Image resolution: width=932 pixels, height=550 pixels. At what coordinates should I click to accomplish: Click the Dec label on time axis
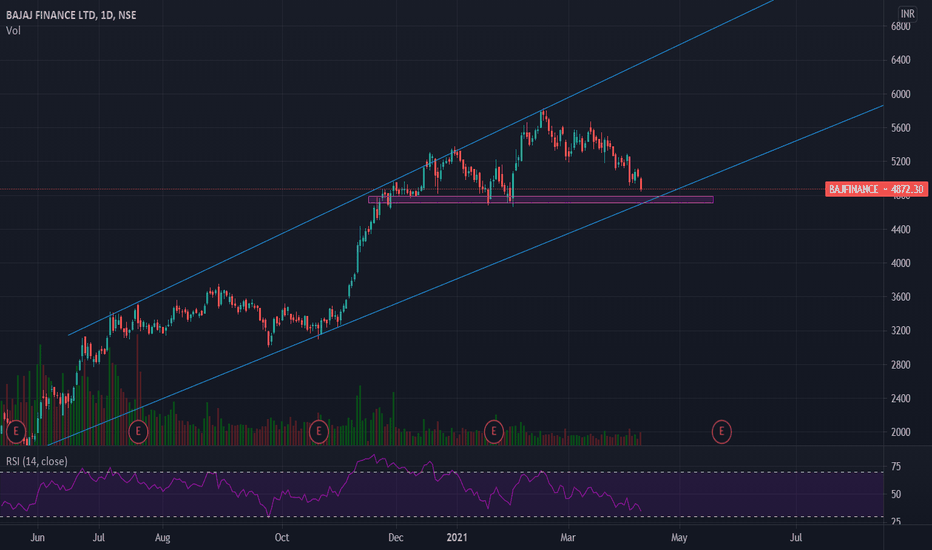click(x=395, y=538)
